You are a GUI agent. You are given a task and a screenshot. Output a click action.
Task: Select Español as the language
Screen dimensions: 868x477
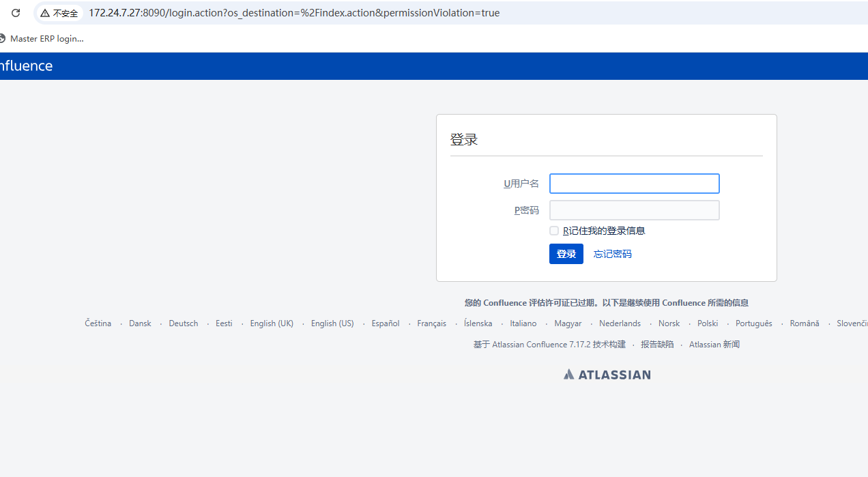tap(386, 323)
